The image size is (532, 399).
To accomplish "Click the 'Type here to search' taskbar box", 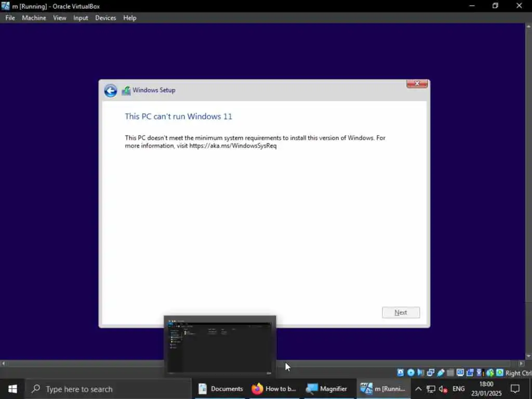I will 109,389.
